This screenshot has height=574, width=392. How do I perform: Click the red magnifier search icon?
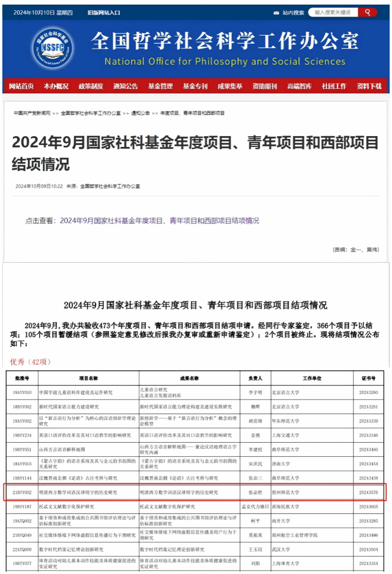pyautogui.click(x=367, y=12)
